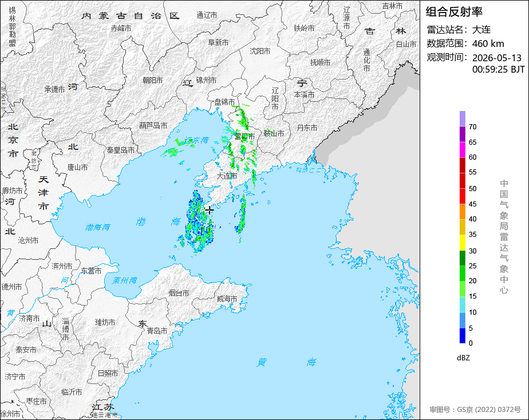Select the cyan 10–15 dBZ legend swatch
Screen dimensions: 529x420
[x=462, y=305]
